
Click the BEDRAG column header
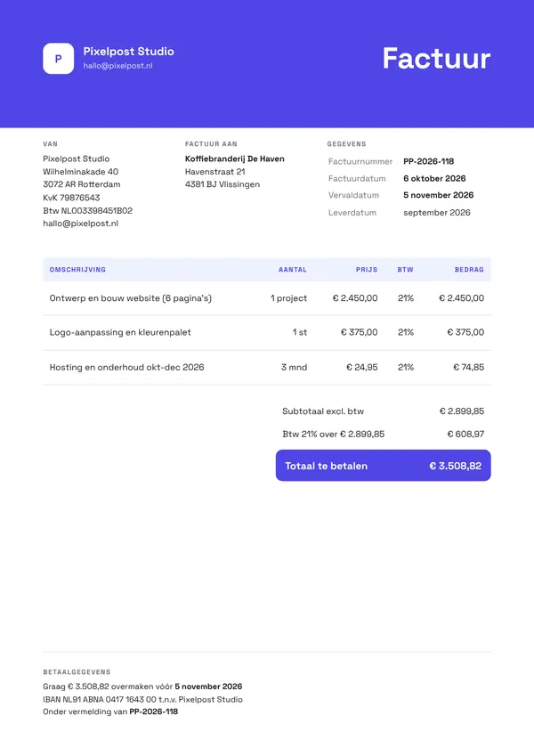click(x=469, y=270)
